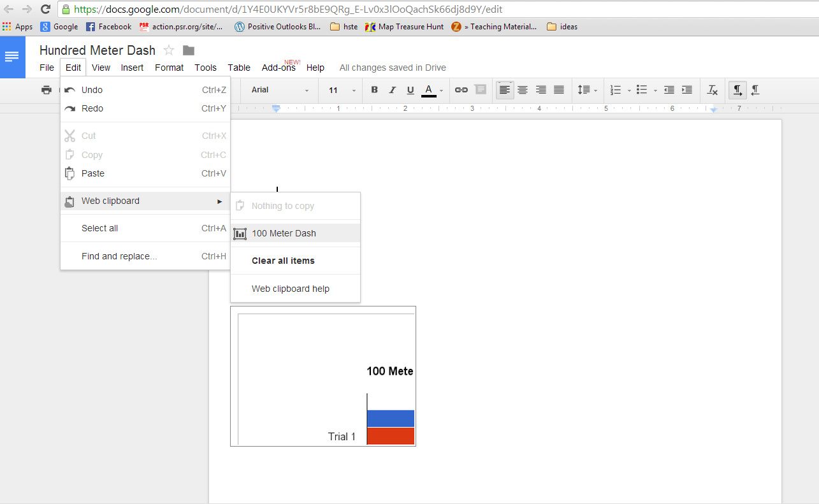This screenshot has height=504, width=819.
Task: Choose Undo from the Edit menu
Action: point(145,90)
